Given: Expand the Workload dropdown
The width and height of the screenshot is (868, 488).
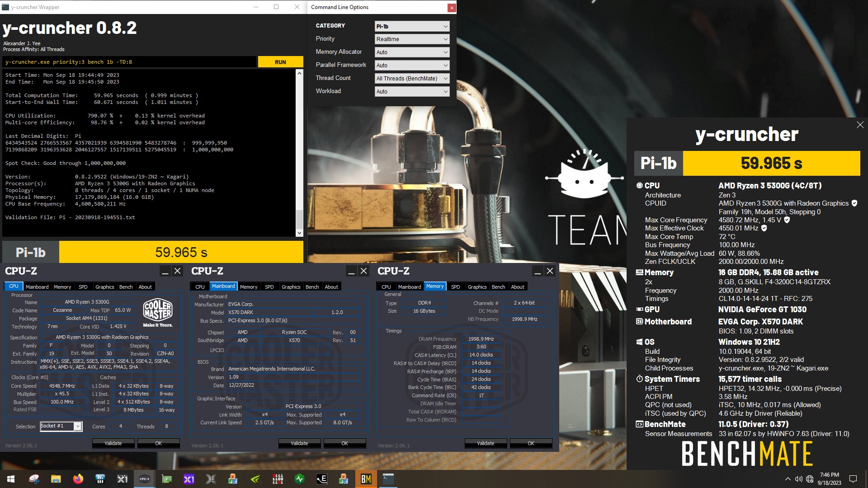Looking at the screenshot, I should (412, 92).
